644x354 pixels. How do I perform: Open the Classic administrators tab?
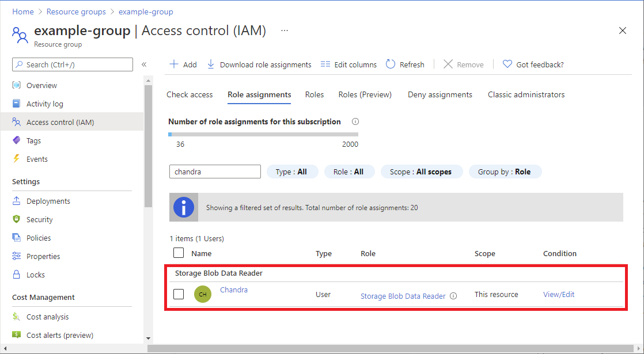pos(526,95)
